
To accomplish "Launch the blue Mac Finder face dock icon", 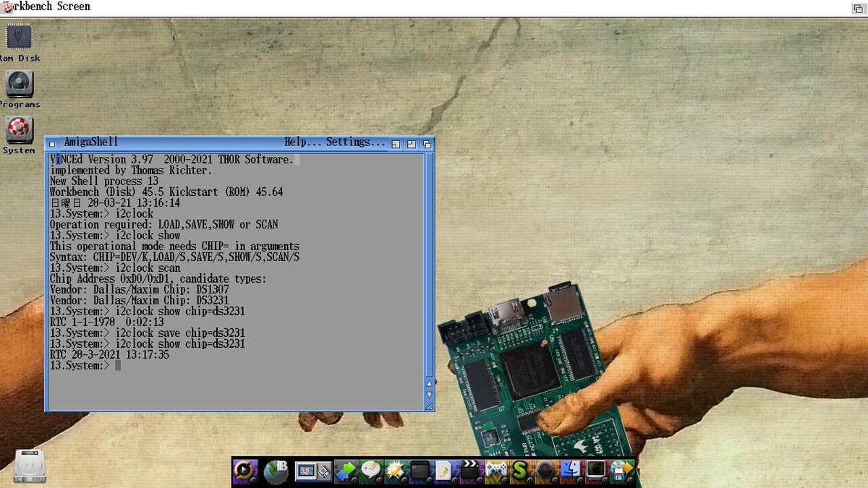I will [571, 471].
